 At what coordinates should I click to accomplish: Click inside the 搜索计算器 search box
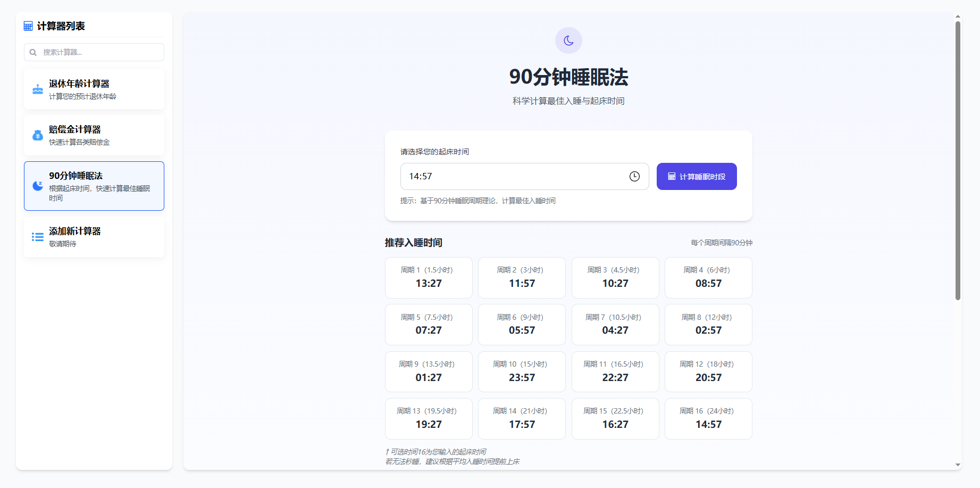(x=101, y=52)
